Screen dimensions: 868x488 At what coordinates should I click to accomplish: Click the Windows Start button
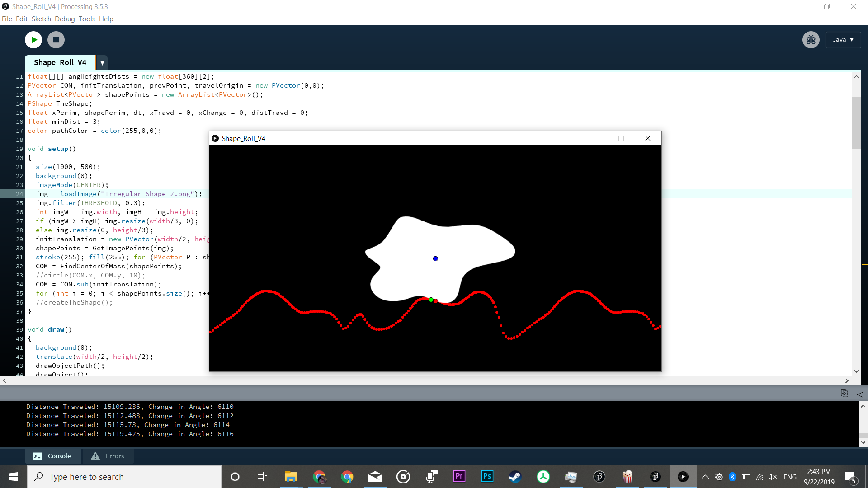pyautogui.click(x=14, y=477)
